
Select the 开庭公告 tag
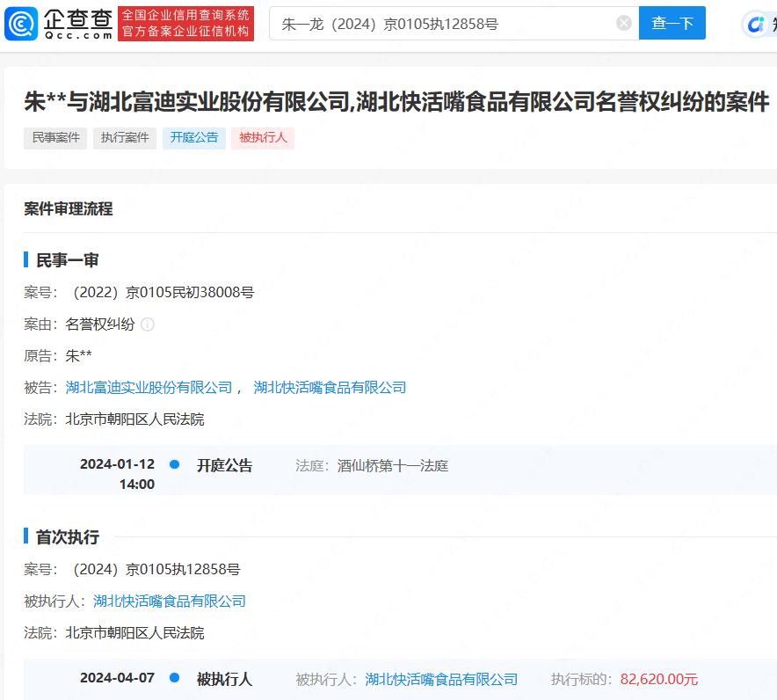click(x=194, y=138)
